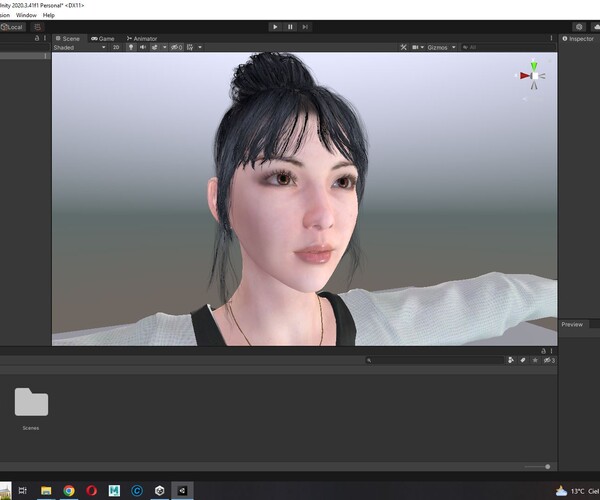Toggle the Local handle rotation button
This screenshot has width=600, height=500.
click(13, 27)
